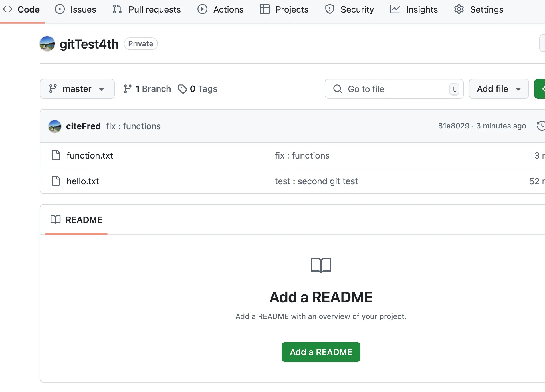Click the Go to file search field
The width and height of the screenshot is (545, 392).
394,89
